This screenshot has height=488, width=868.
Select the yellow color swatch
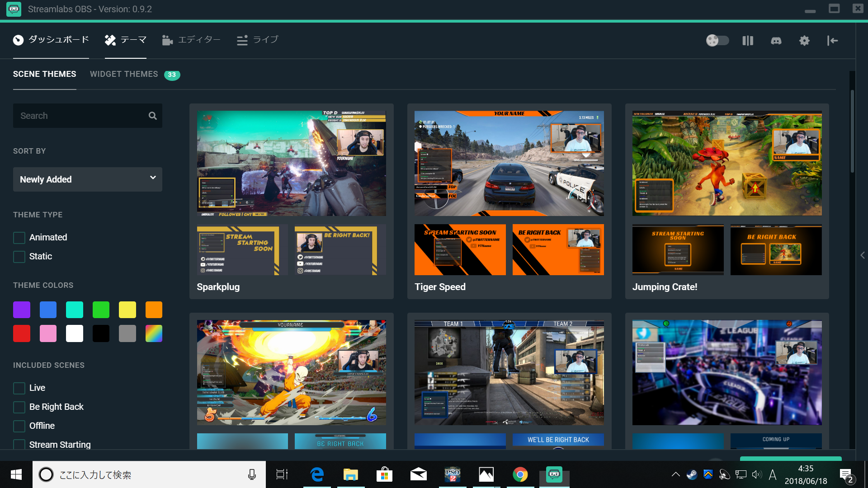[127, 310]
